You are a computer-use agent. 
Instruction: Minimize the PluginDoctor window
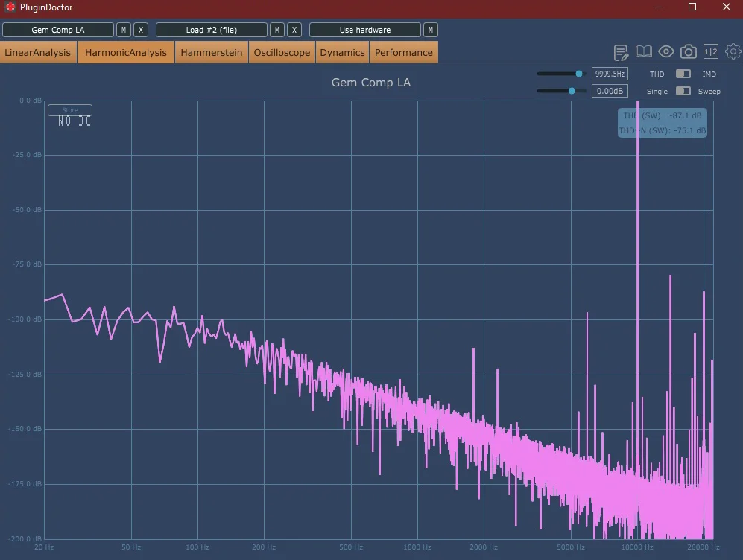tap(658, 7)
